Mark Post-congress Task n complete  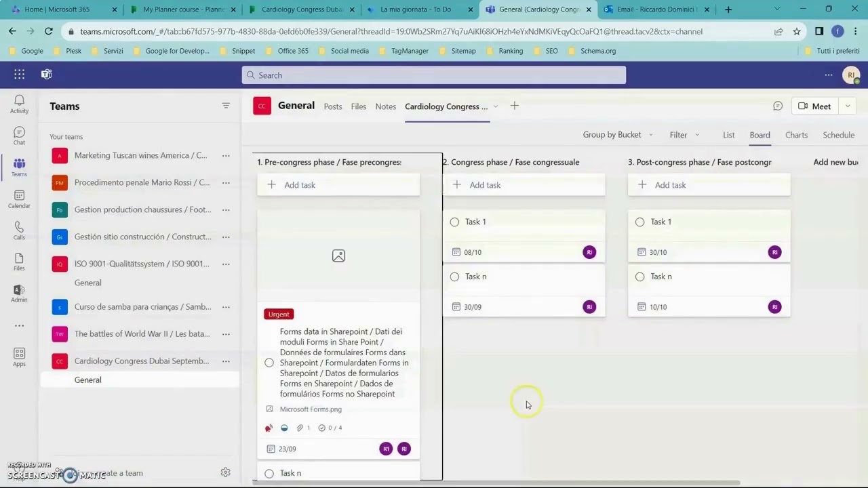639,277
